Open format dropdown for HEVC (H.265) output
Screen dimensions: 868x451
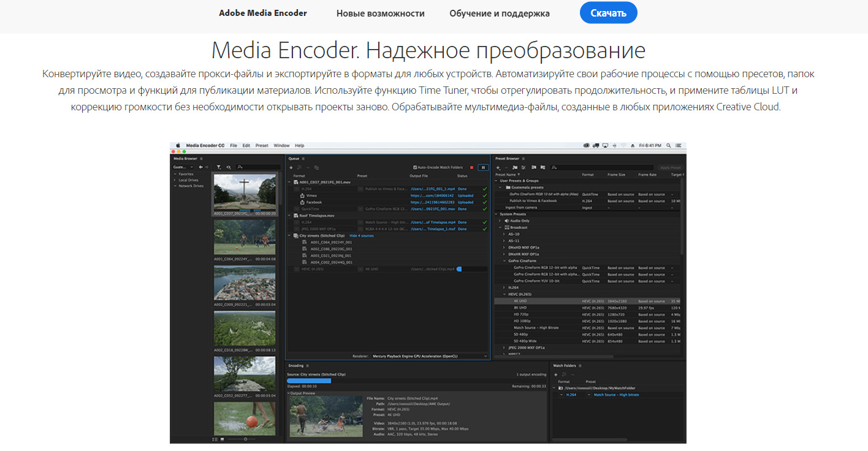[x=296, y=269]
